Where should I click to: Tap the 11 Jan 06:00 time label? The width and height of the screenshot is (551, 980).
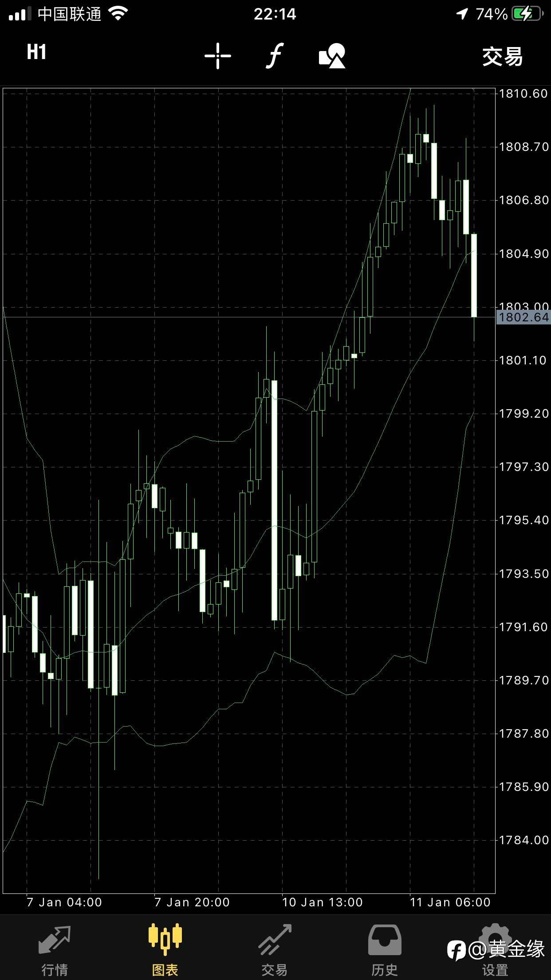click(x=450, y=902)
